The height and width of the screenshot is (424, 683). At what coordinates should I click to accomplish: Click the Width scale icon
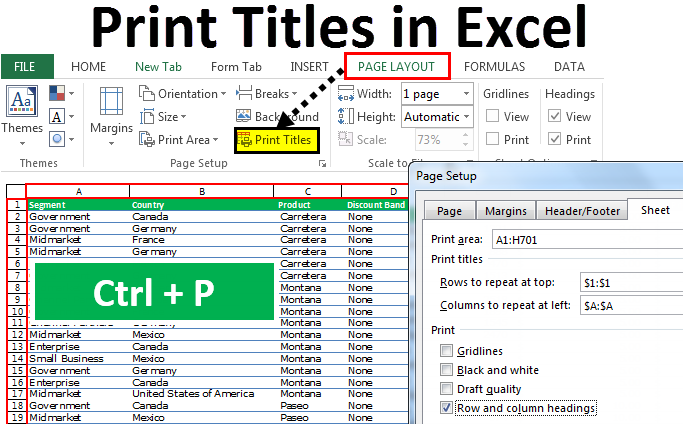coord(346,94)
